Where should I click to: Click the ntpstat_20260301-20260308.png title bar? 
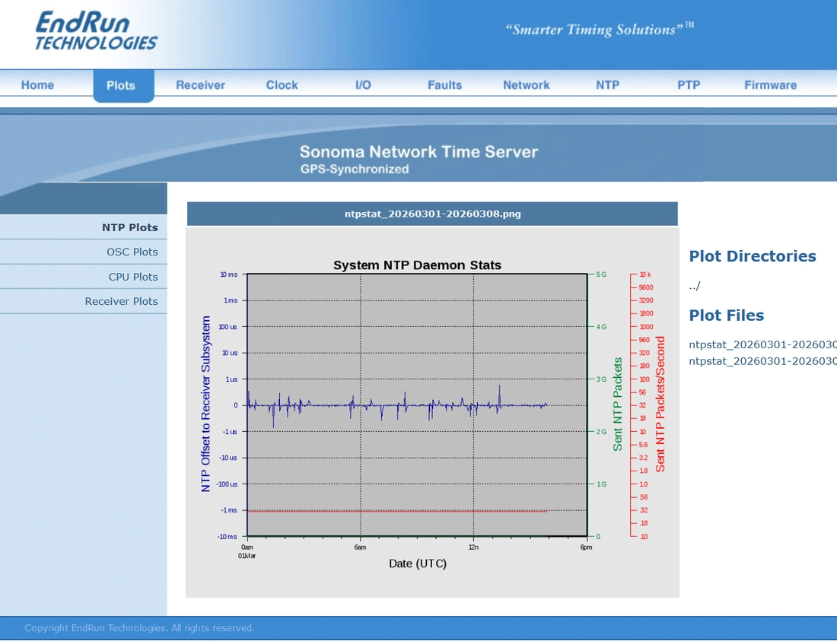coord(432,214)
